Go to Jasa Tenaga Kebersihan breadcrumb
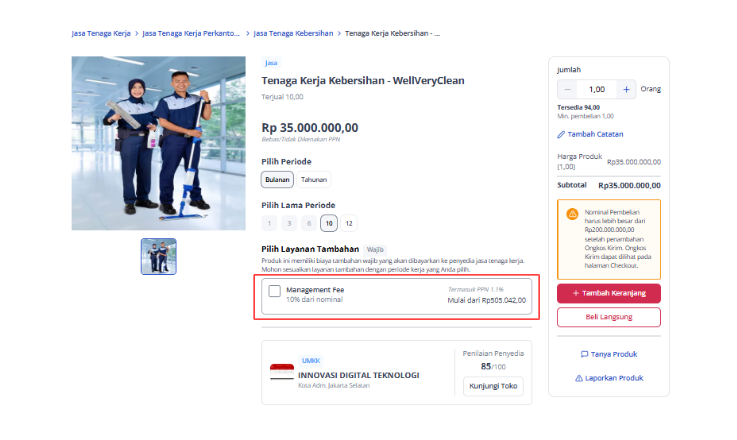This screenshot has width=737, height=440. pos(293,33)
